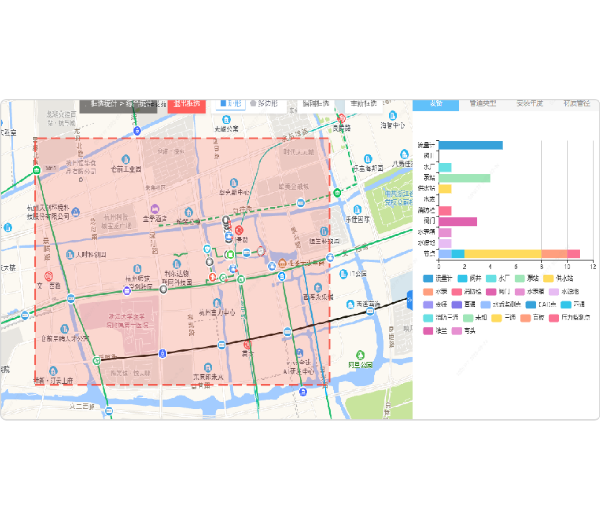Image resolution: width=600 pixels, height=520 pixels.
Task: Toggle the light green legend entry in first legend row
Action: point(518,278)
